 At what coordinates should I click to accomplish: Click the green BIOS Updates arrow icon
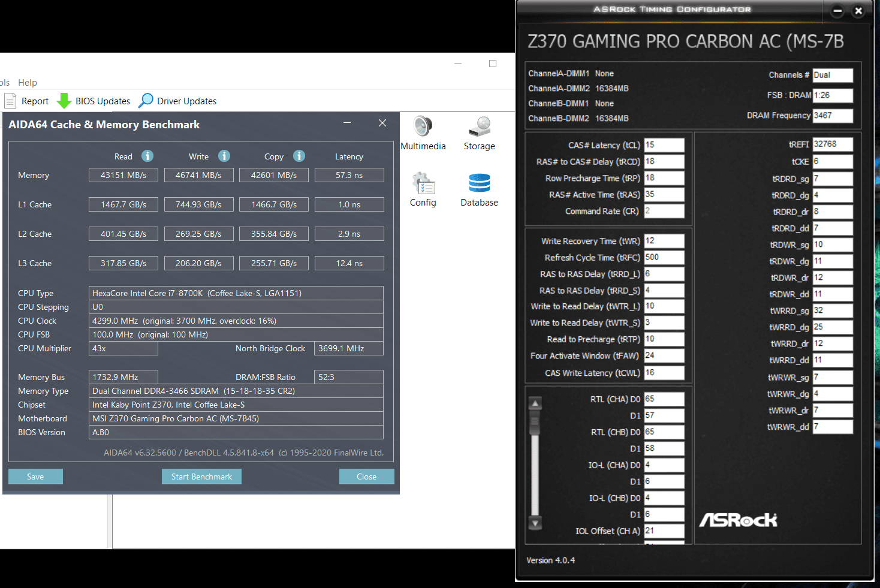tap(64, 101)
